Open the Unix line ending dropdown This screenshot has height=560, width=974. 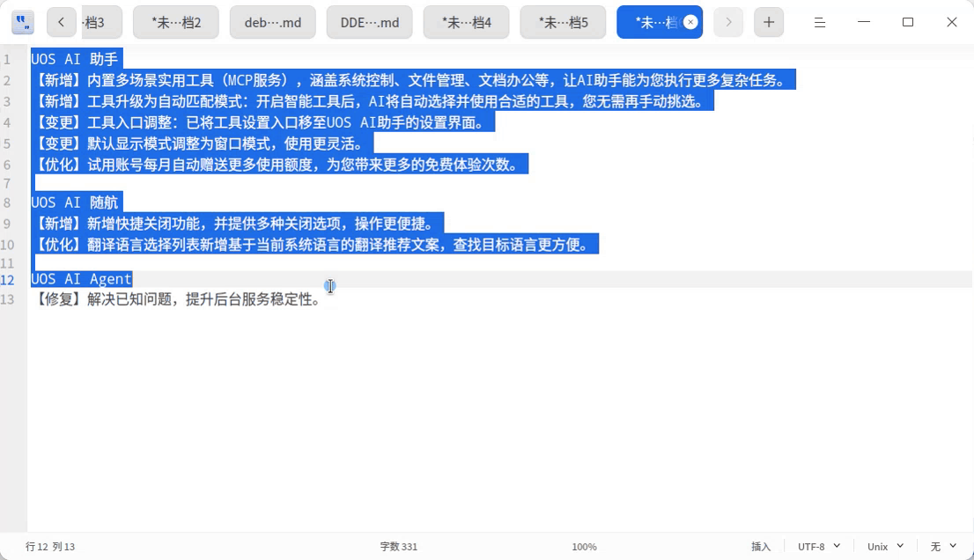tap(885, 546)
